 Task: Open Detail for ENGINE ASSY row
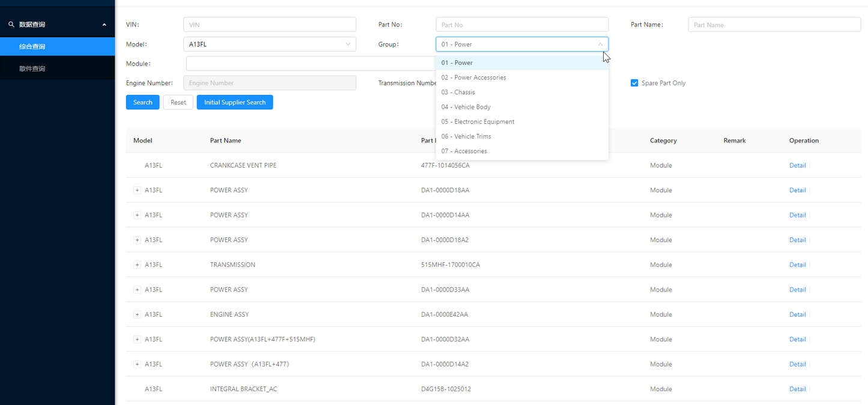pyautogui.click(x=797, y=314)
